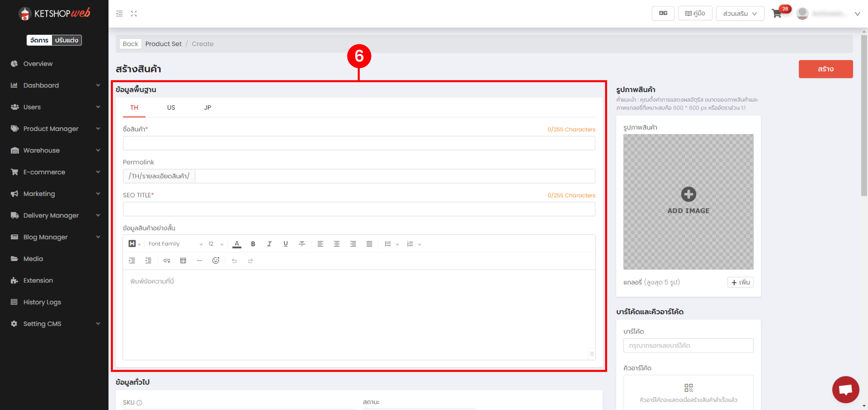This screenshot has height=410, width=868.
Task: Click the Back button
Action: point(130,44)
